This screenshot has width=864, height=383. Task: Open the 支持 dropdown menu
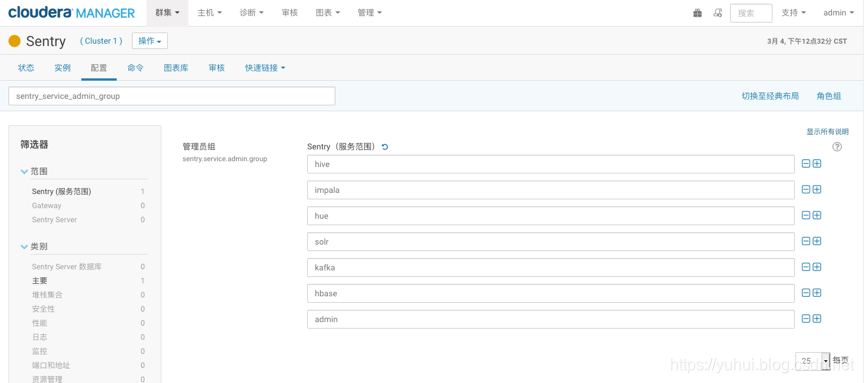(x=793, y=13)
